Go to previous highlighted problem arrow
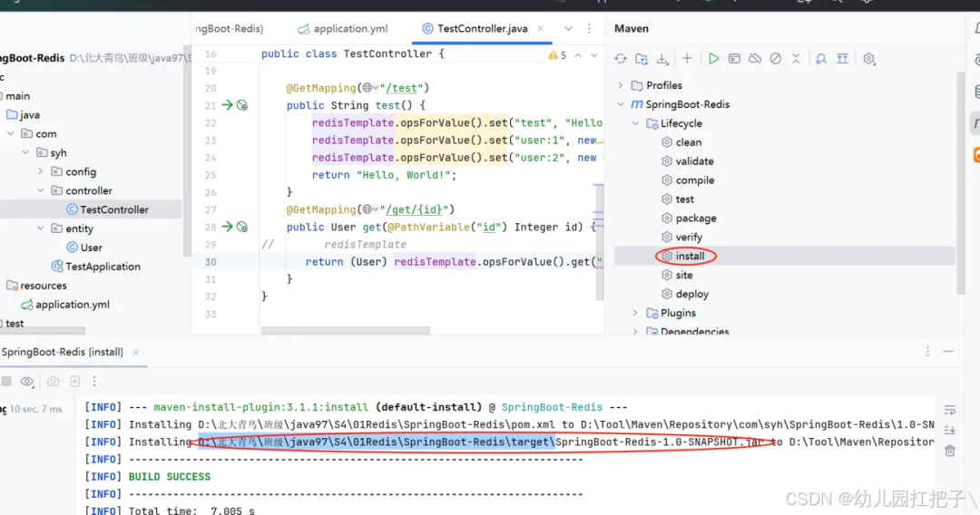This screenshot has height=515, width=980. [578, 55]
